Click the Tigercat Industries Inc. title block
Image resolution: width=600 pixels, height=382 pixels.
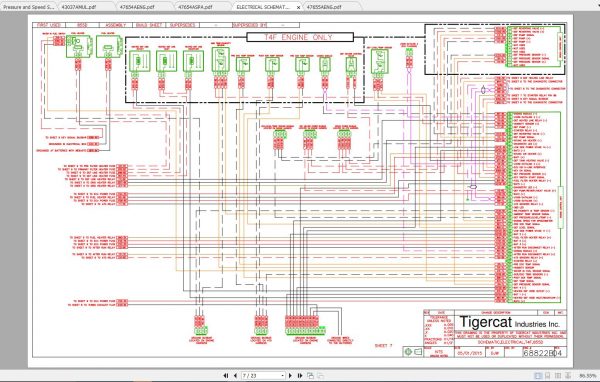510,322
